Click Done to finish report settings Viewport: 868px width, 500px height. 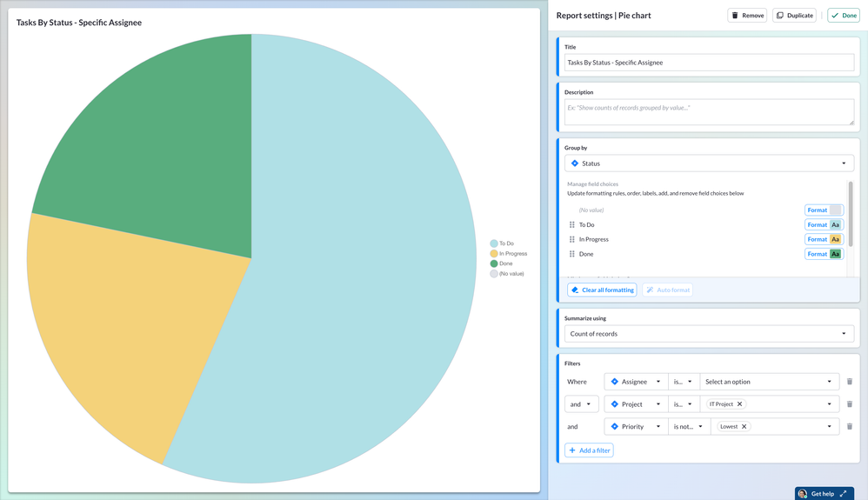[x=844, y=16]
